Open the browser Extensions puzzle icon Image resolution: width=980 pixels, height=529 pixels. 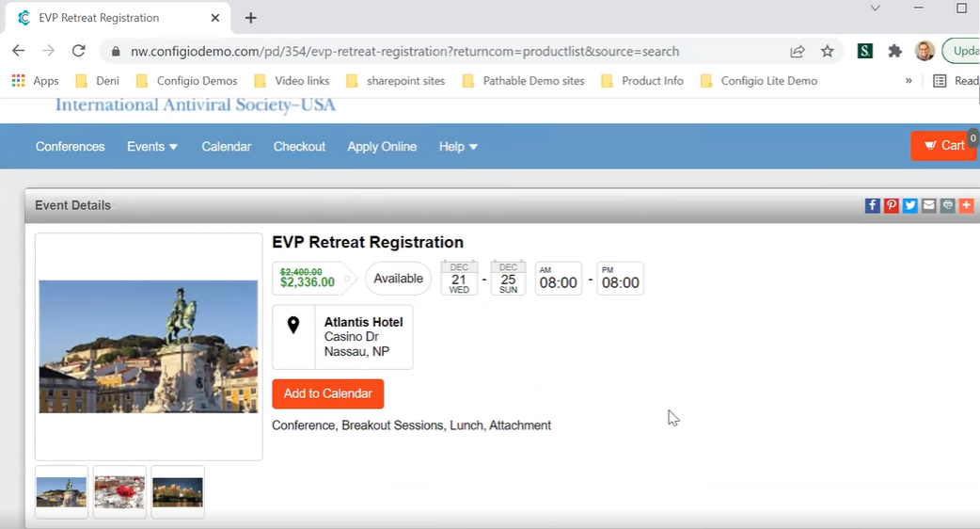pos(894,51)
